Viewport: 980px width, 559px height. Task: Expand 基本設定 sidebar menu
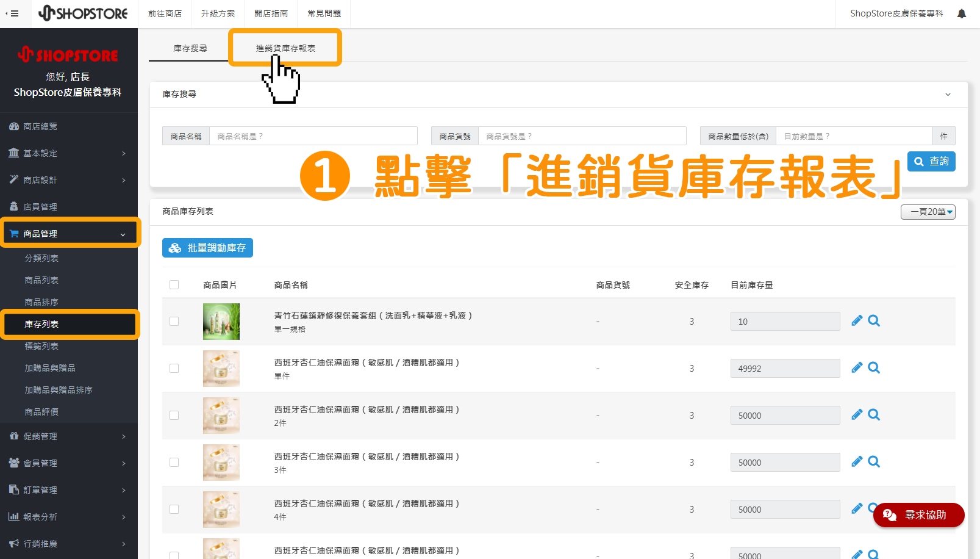[69, 153]
